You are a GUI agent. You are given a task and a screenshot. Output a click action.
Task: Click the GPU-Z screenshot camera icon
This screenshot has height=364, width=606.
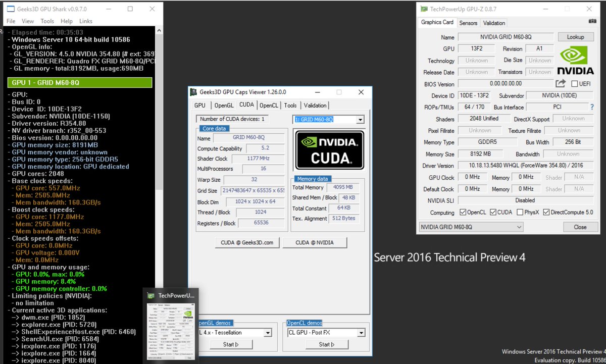592,22
